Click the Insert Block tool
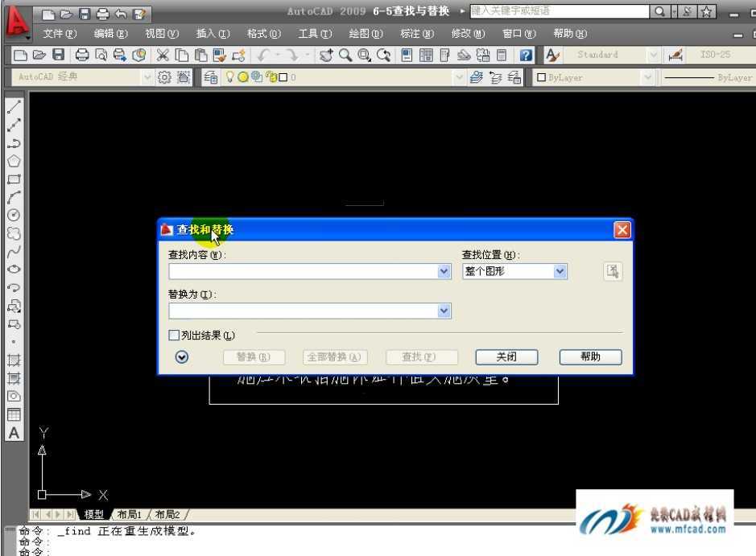The image size is (756, 556). 14,306
